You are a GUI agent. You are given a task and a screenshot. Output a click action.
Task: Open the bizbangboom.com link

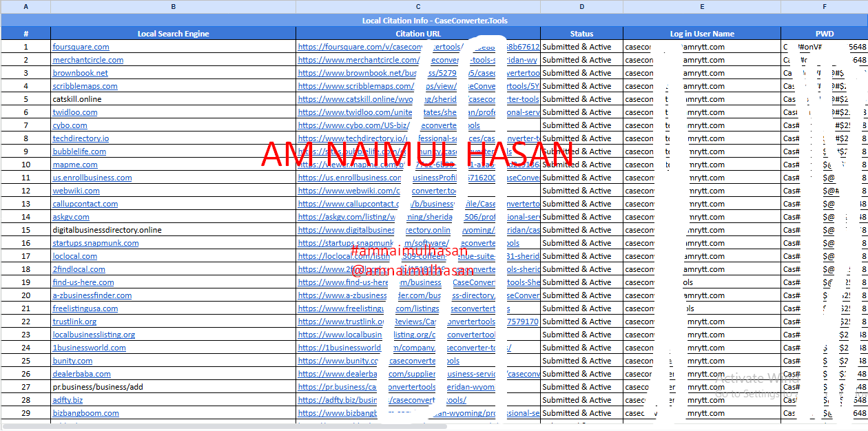(x=85, y=413)
